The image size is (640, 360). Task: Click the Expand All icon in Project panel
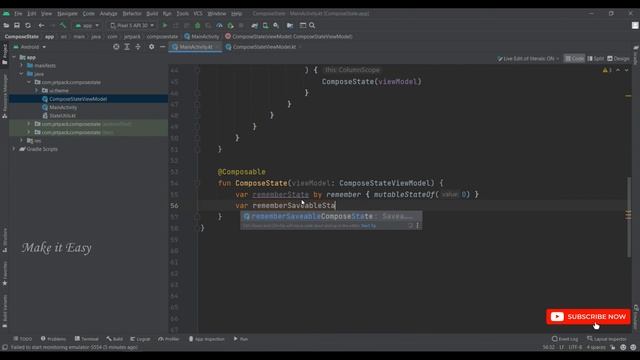127,47
